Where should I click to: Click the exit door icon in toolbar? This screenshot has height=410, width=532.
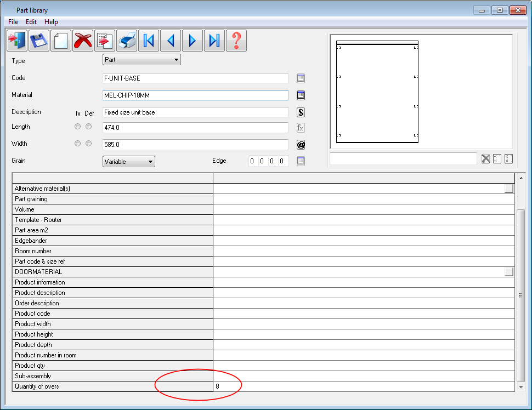[x=17, y=41]
